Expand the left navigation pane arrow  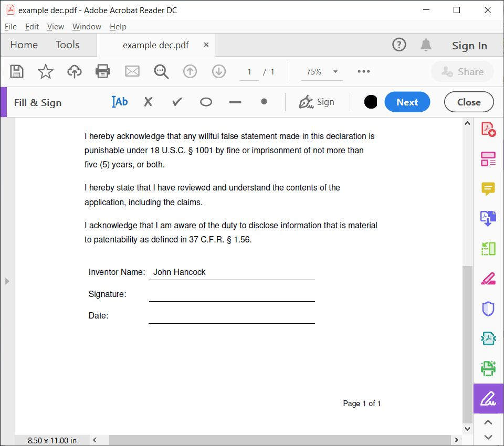(x=7, y=281)
